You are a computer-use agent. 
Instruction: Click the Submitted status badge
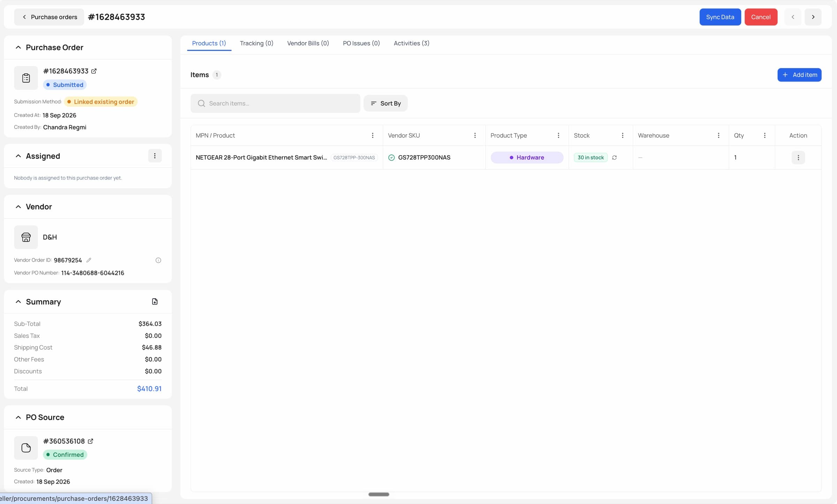(x=65, y=85)
